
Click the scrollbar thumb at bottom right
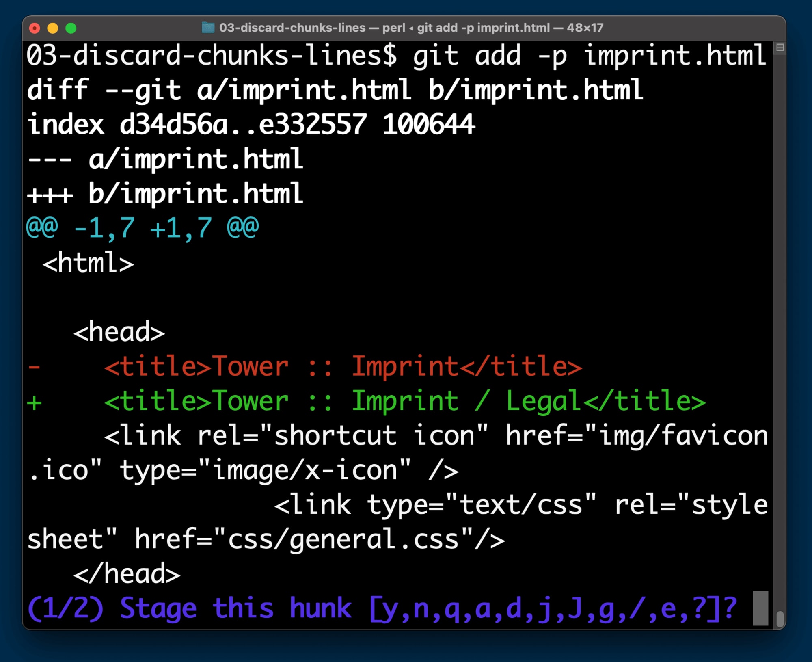pos(780,619)
